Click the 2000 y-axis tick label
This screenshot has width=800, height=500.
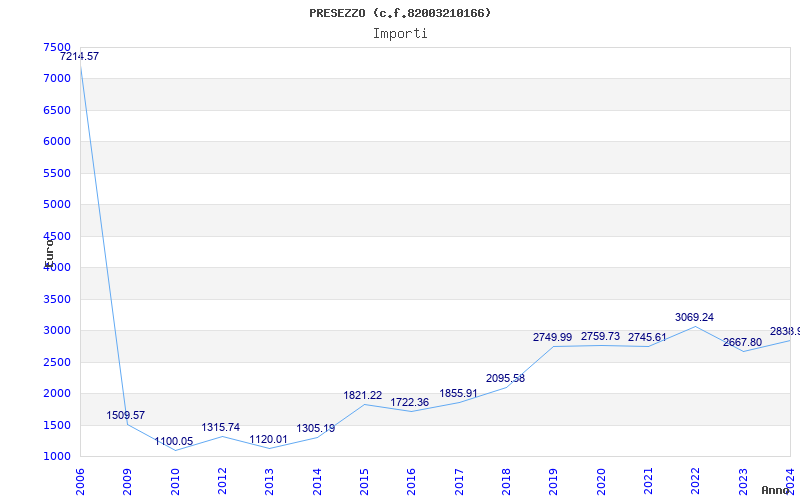point(57,393)
